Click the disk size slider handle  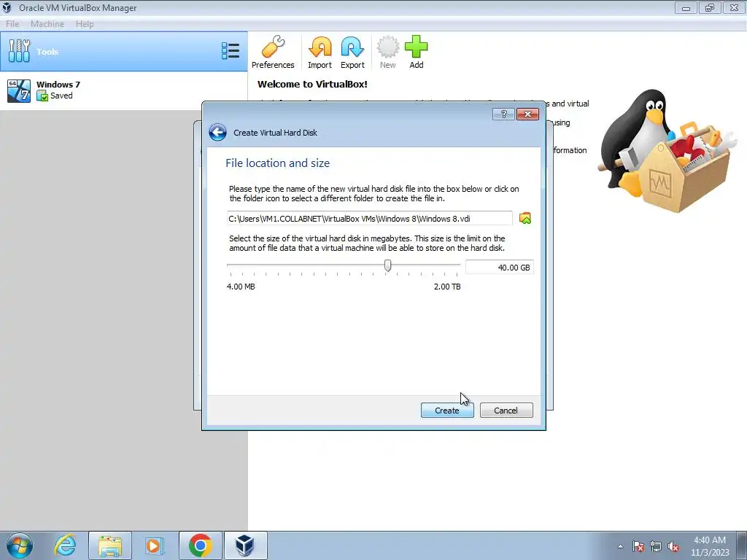coord(388,265)
